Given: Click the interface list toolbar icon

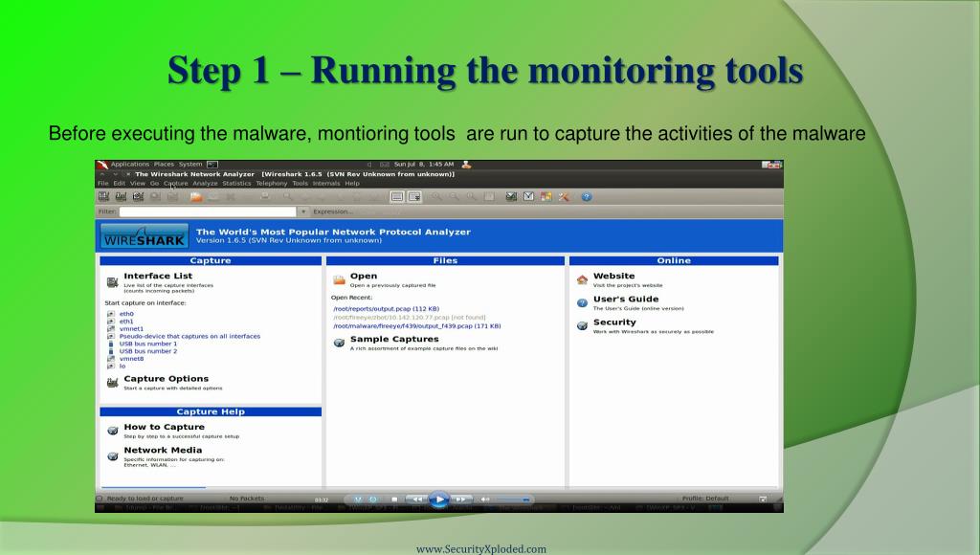Looking at the screenshot, I should [103, 196].
